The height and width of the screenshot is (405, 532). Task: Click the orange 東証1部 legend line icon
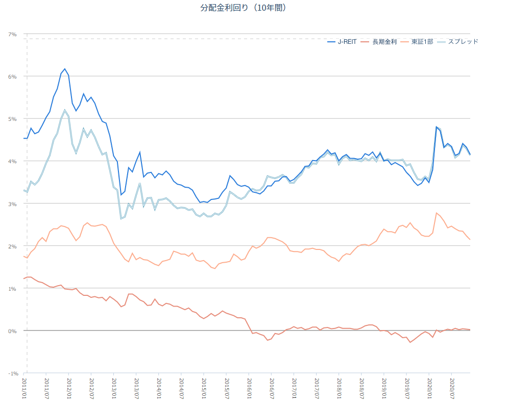(x=405, y=42)
